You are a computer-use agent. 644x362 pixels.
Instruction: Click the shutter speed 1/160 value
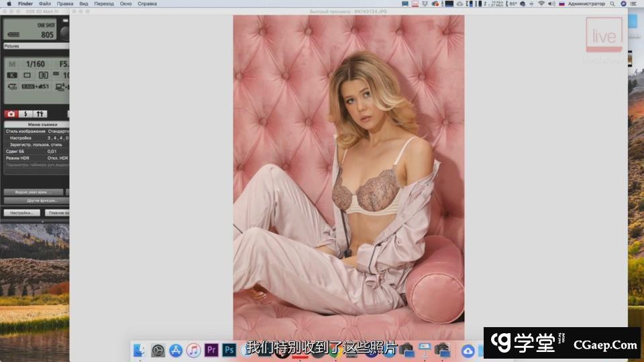36,64
